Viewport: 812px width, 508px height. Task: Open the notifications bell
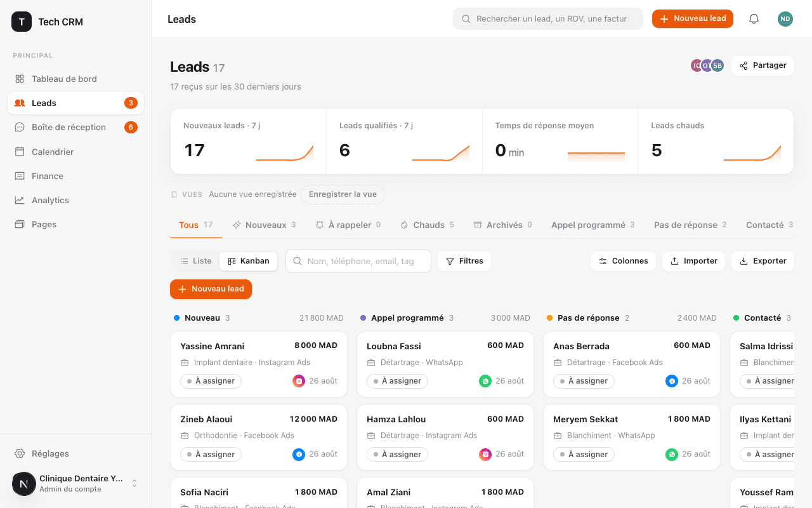(x=754, y=19)
